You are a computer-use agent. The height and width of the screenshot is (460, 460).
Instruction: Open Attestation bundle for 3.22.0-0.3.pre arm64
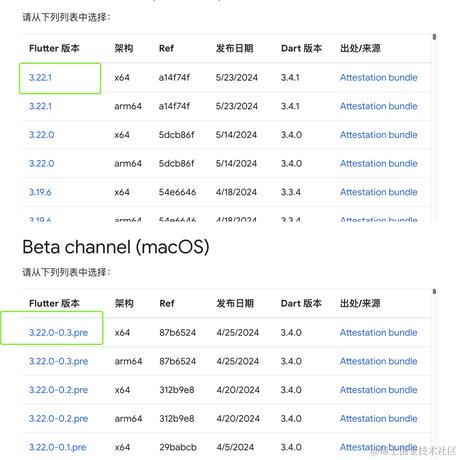pos(379,361)
